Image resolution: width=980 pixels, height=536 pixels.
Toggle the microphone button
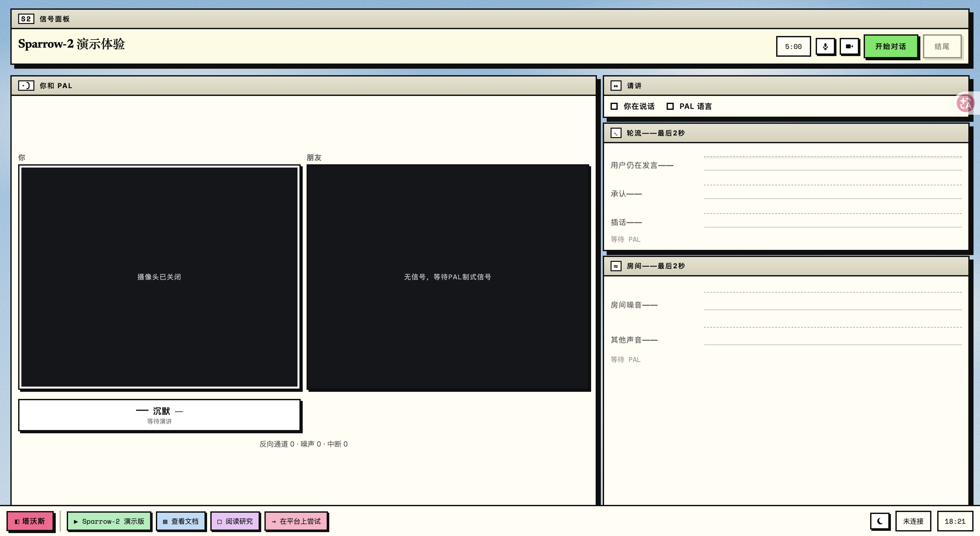tap(825, 46)
